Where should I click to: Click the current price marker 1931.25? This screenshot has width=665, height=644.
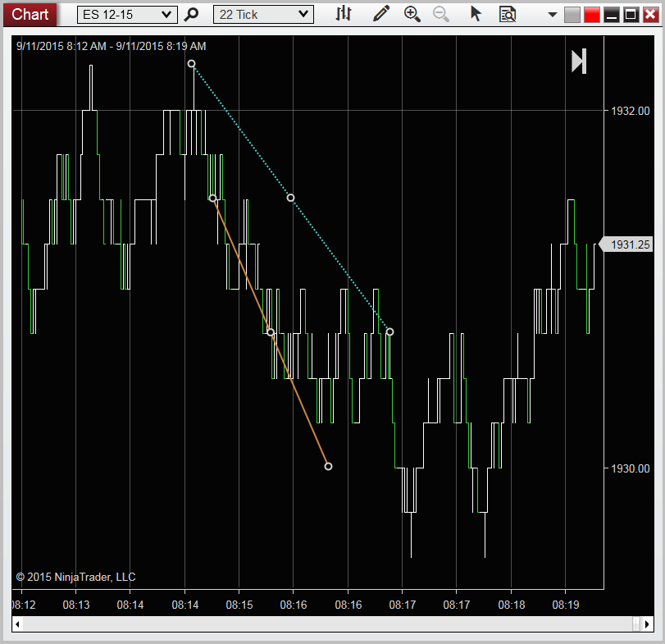(x=626, y=244)
